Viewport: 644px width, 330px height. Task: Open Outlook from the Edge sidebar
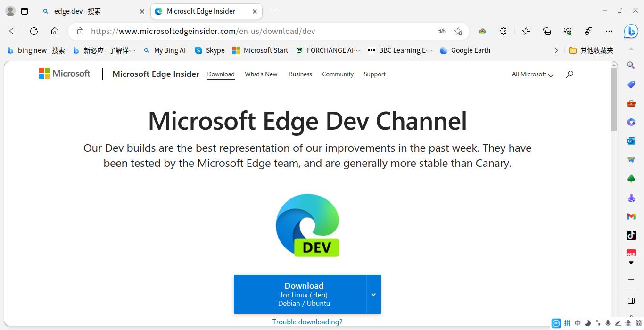631,141
